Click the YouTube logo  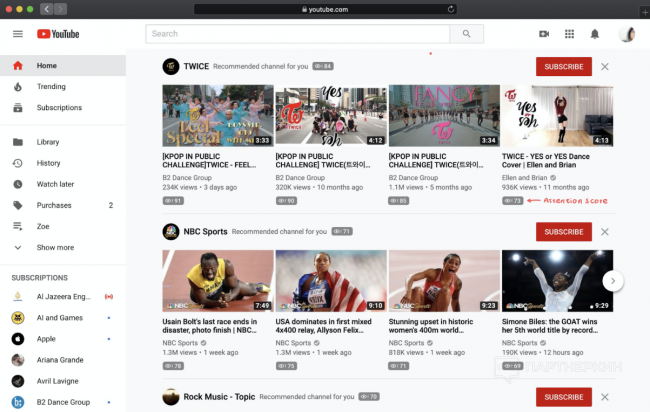tap(58, 34)
